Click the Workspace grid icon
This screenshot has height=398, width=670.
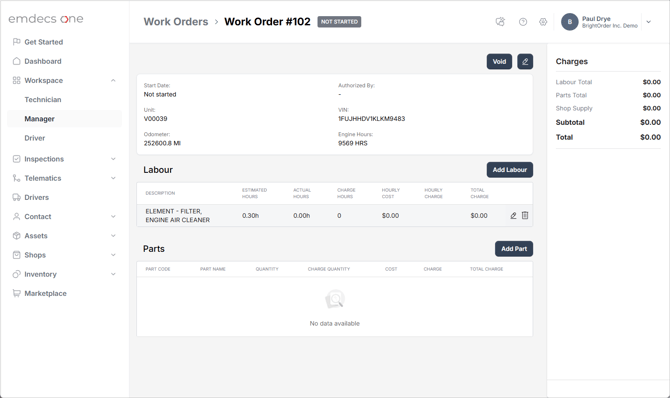click(x=16, y=80)
